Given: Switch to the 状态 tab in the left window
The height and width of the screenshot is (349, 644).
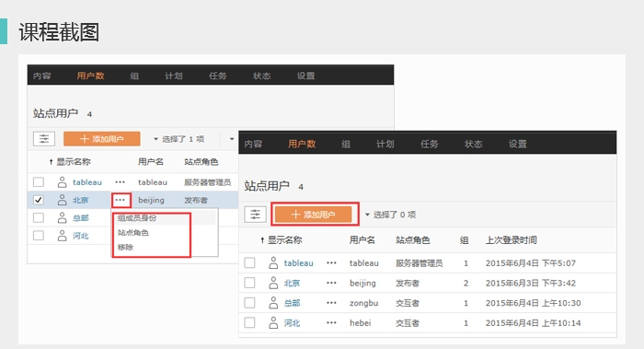Looking at the screenshot, I should coord(261,76).
